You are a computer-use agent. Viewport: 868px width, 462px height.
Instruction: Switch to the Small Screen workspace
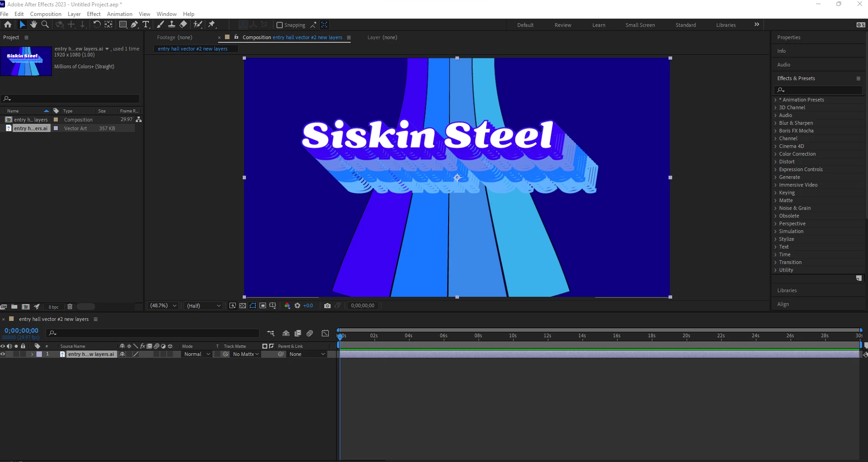640,25
